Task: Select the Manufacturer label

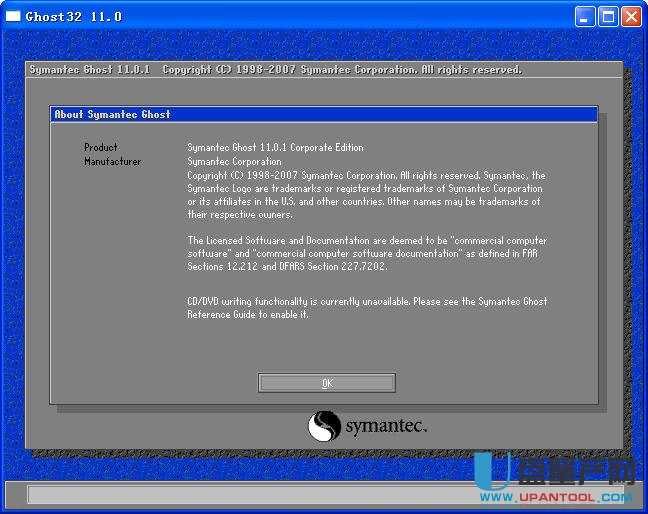Action: 112,162
